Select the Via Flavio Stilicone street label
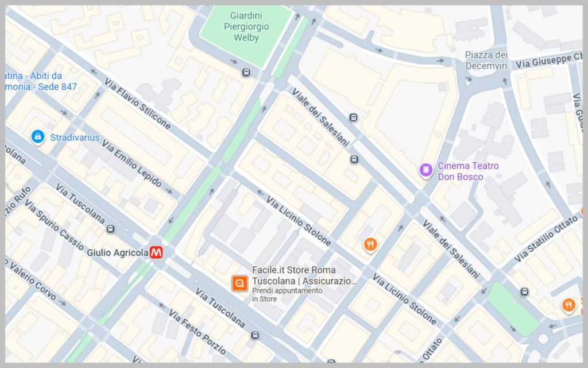Viewport: 588px width, 368px height. (137, 103)
